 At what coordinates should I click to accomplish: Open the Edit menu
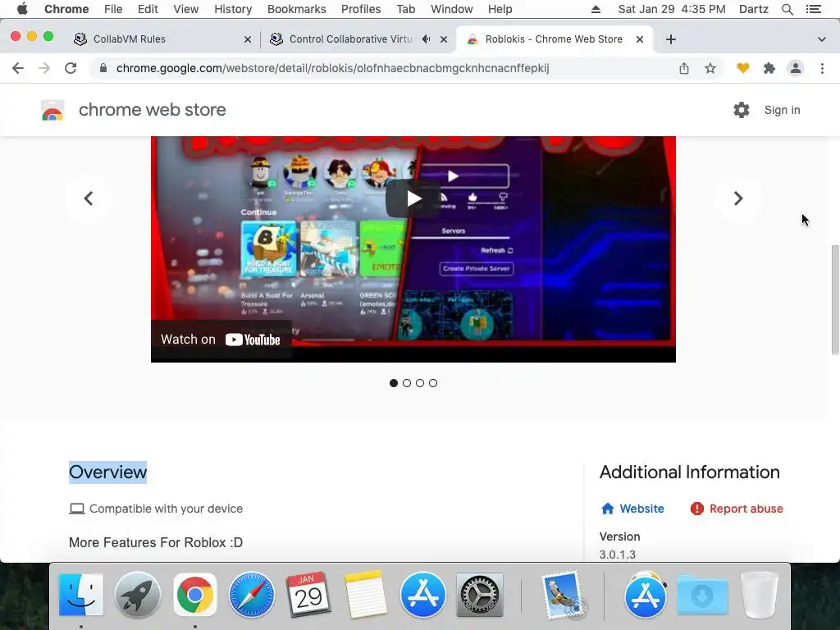[148, 9]
